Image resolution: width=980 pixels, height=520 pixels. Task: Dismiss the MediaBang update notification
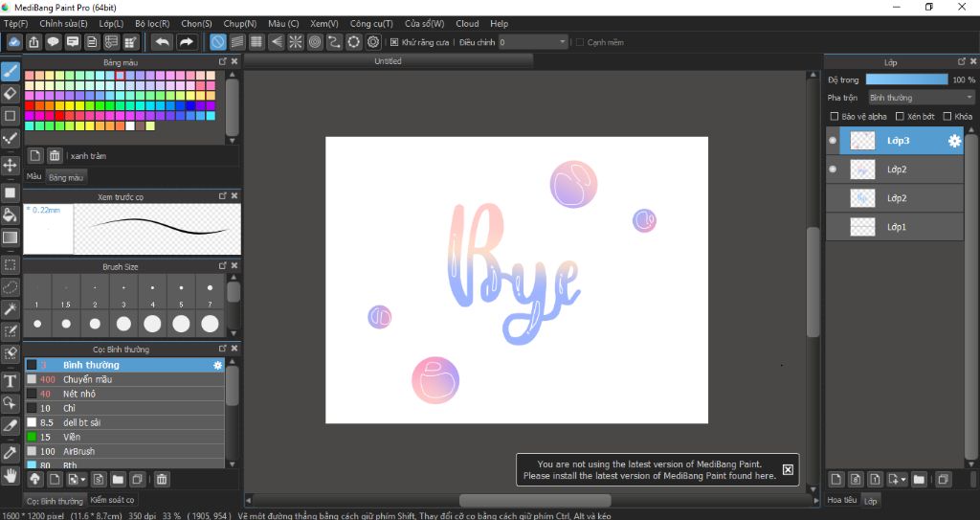tap(789, 470)
